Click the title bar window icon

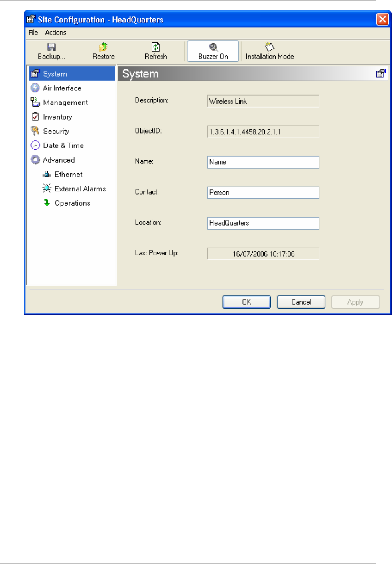click(x=31, y=19)
